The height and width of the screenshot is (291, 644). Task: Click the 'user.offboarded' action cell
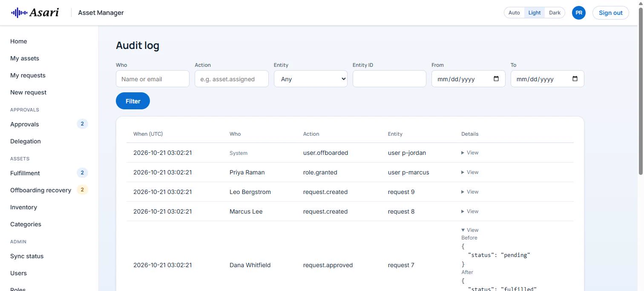pos(325,153)
